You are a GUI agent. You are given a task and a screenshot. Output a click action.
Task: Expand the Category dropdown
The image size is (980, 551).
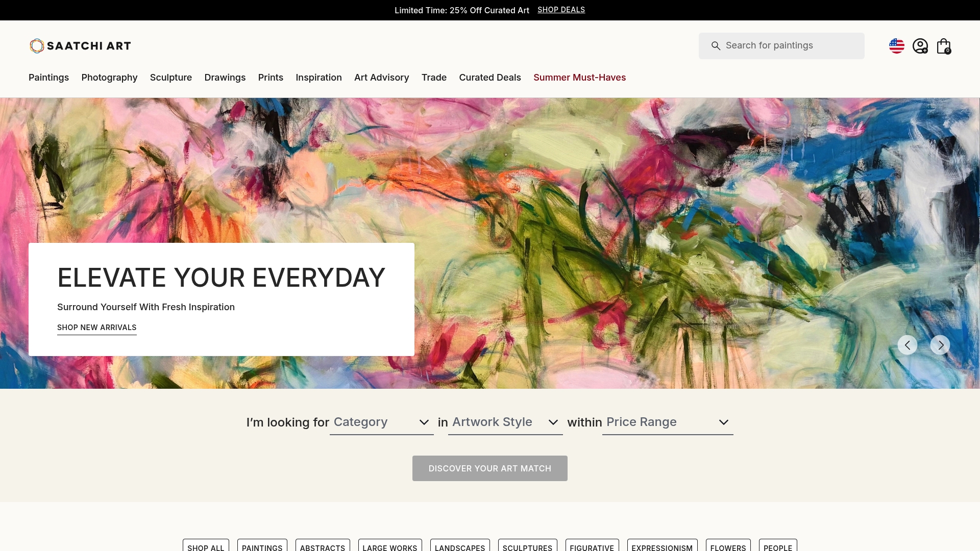coord(381,422)
